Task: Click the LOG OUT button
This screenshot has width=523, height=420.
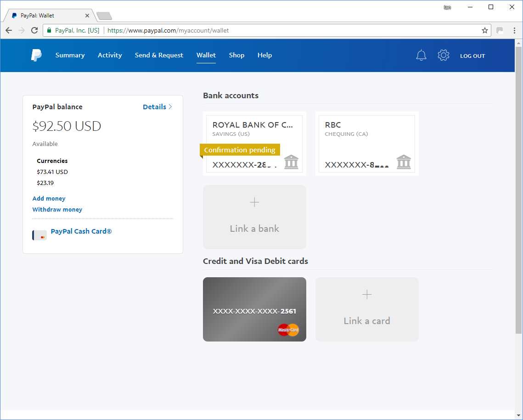Action: point(472,56)
